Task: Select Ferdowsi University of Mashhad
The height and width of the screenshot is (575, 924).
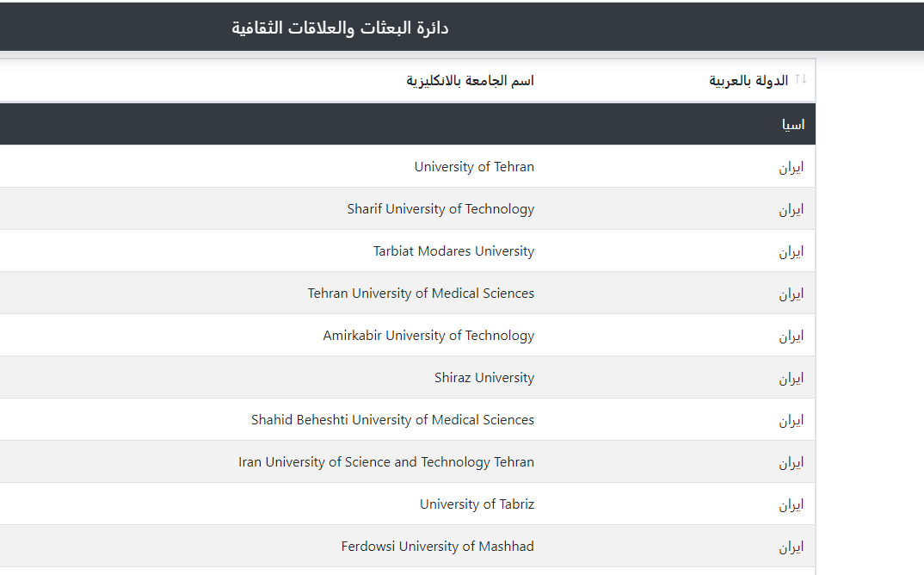Action: tap(437, 546)
